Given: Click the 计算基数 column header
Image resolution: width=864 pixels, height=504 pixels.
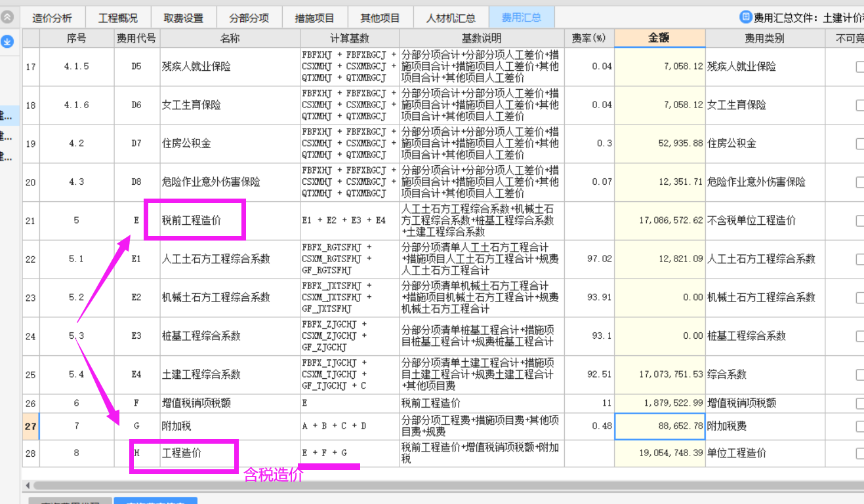Looking at the screenshot, I should [x=350, y=39].
